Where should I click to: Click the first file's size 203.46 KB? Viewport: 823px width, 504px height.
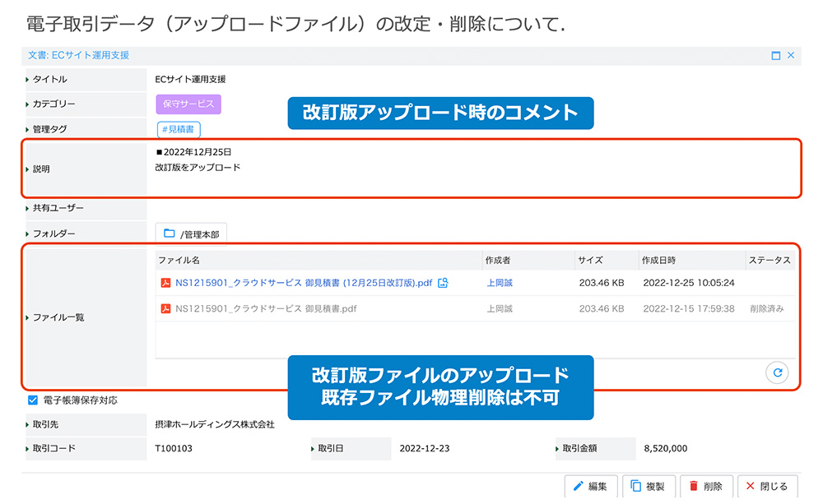tap(602, 283)
